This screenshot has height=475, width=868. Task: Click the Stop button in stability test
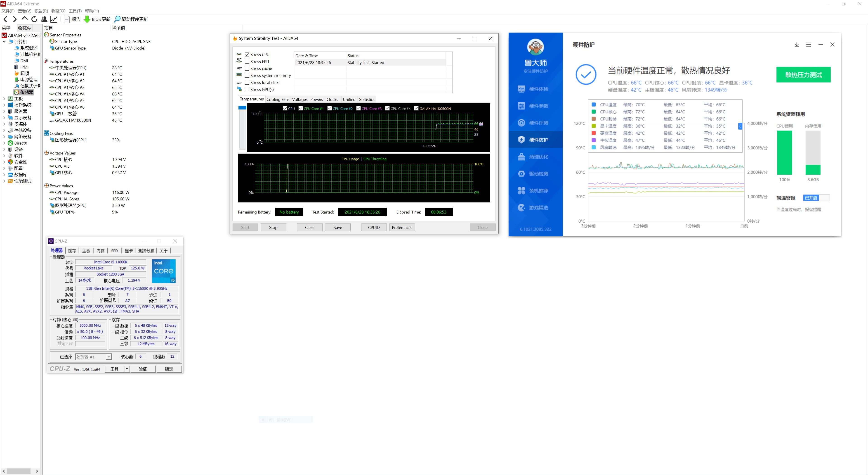273,228
